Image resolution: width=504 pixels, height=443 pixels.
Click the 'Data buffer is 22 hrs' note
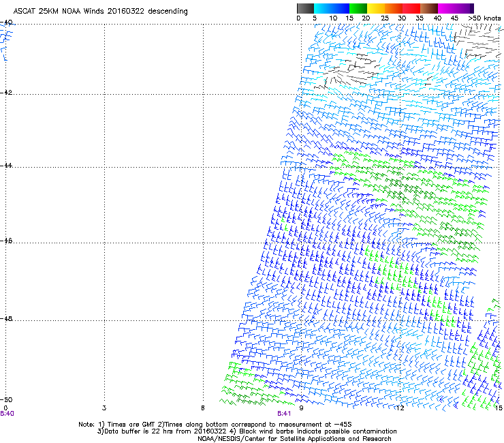[247, 431]
